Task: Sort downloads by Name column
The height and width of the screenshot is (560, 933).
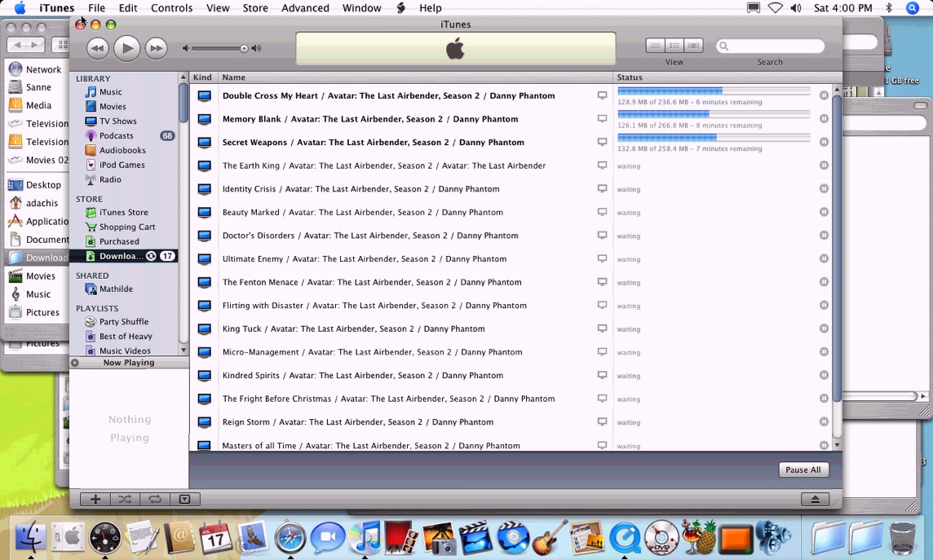Action: point(415,77)
